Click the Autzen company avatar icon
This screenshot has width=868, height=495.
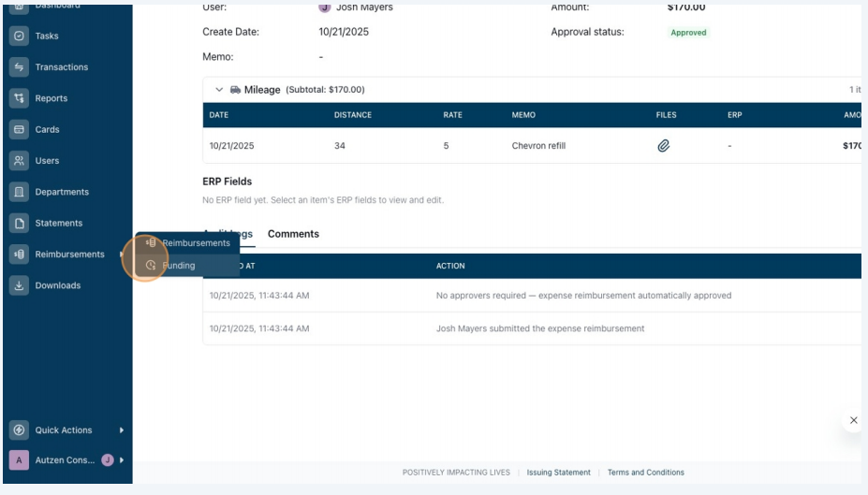tap(19, 460)
